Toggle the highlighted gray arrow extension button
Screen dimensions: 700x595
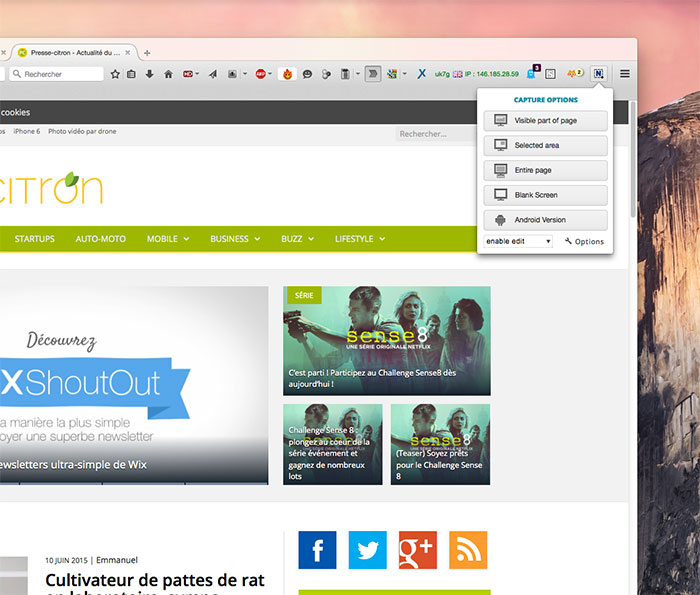(x=373, y=74)
